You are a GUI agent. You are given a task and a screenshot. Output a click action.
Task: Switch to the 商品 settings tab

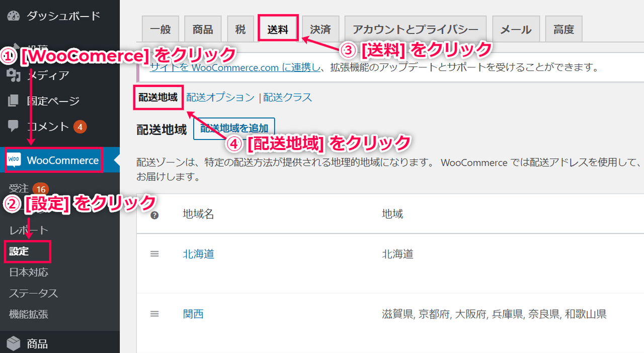click(x=203, y=29)
